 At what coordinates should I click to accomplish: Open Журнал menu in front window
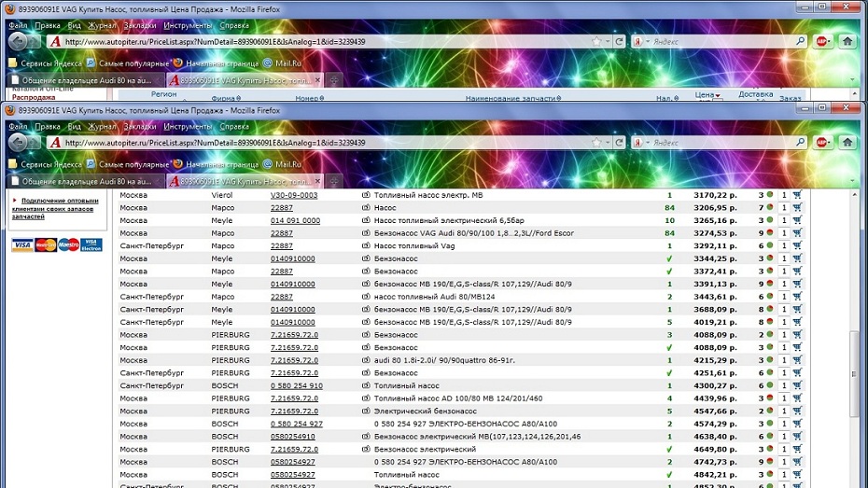pyautogui.click(x=103, y=127)
